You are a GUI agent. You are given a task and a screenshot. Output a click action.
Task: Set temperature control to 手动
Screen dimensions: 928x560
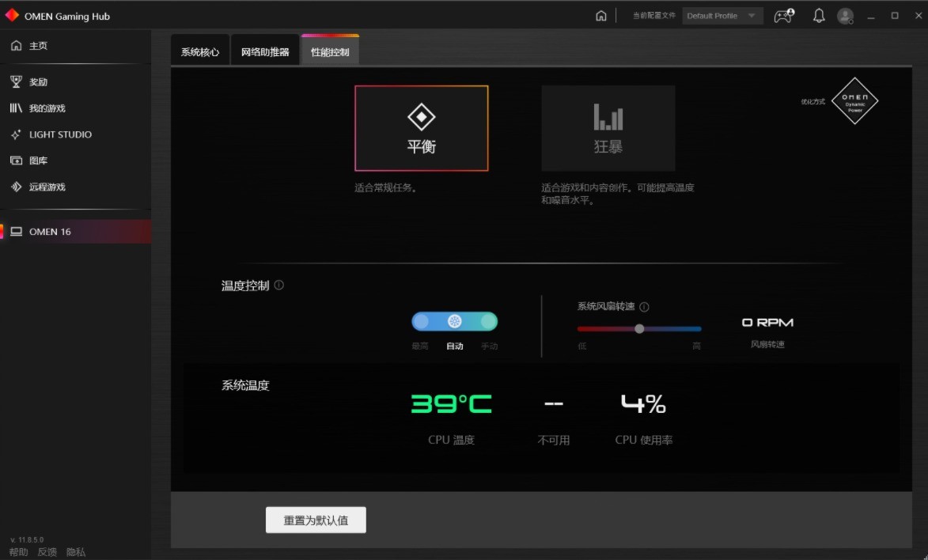point(488,321)
